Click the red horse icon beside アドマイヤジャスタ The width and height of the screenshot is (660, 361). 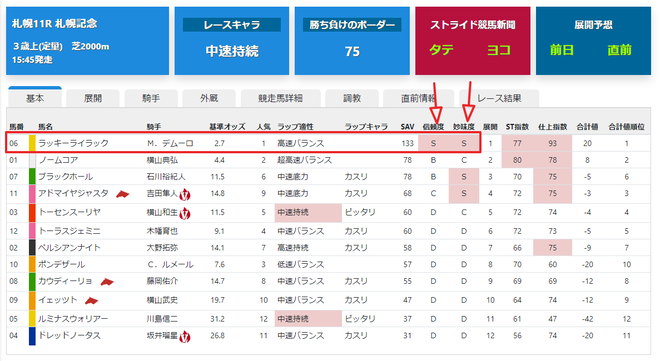coord(122,194)
